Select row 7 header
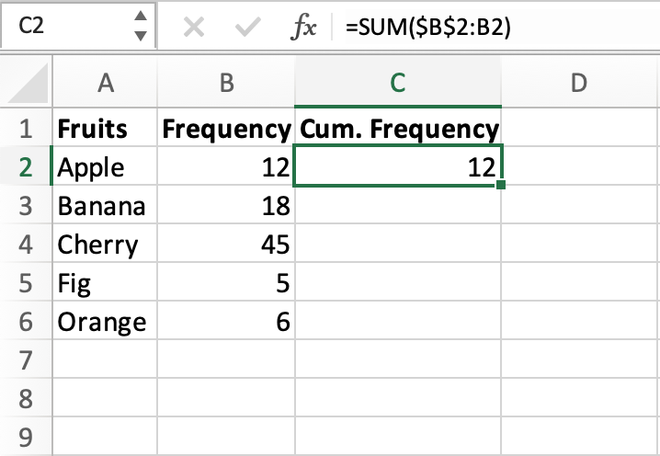The image size is (660, 456). [x=26, y=360]
